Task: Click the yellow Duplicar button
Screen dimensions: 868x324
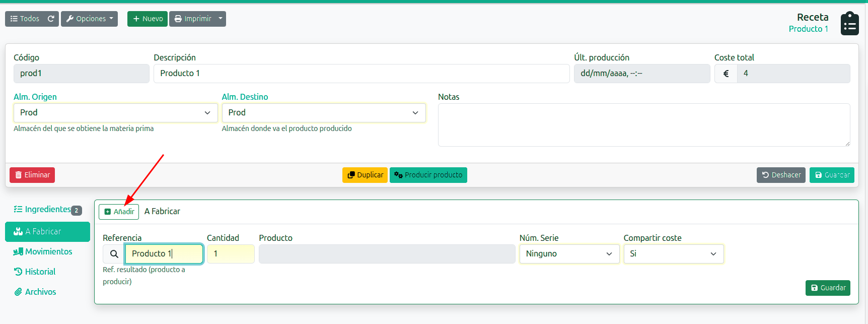Action: 365,175
